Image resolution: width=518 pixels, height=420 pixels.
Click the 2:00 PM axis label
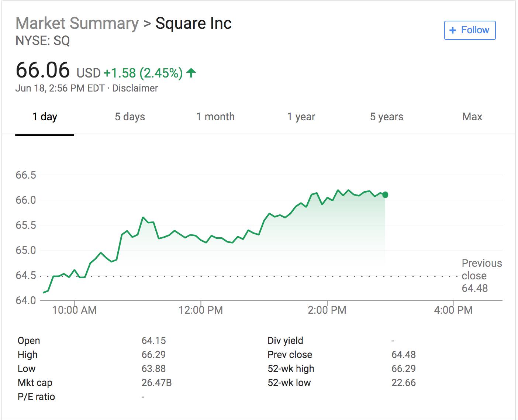pyautogui.click(x=327, y=310)
